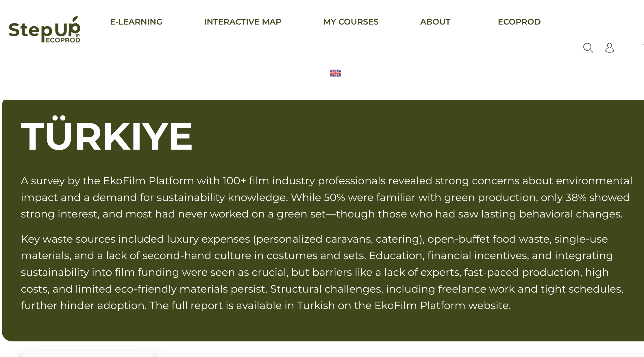Click 'EkoFilm Platform website' in last sentence
644x357 pixels.
[x=442, y=306]
